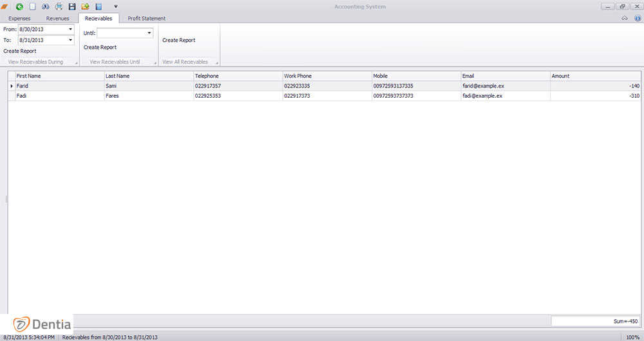Switch to the Expenses tab
The height and width of the screenshot is (341, 644).
click(19, 19)
